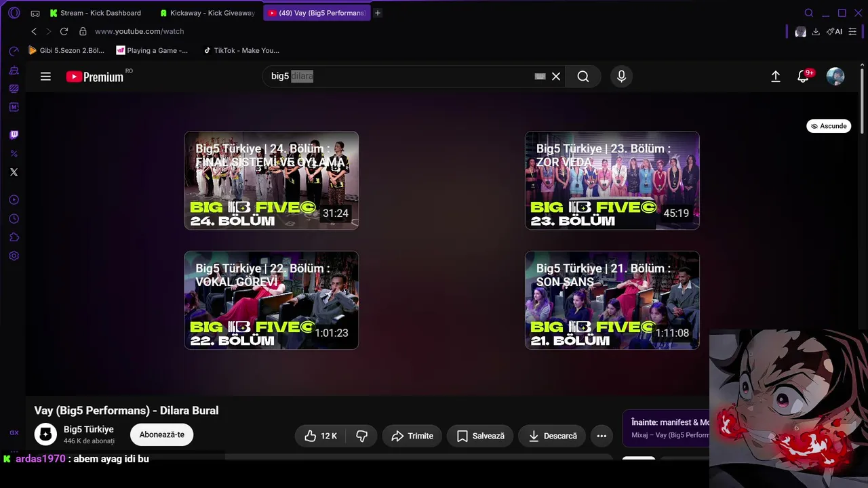Image resolution: width=868 pixels, height=488 pixels.
Task: Open the GX Cleaner icon in sidebar
Action: point(14,70)
